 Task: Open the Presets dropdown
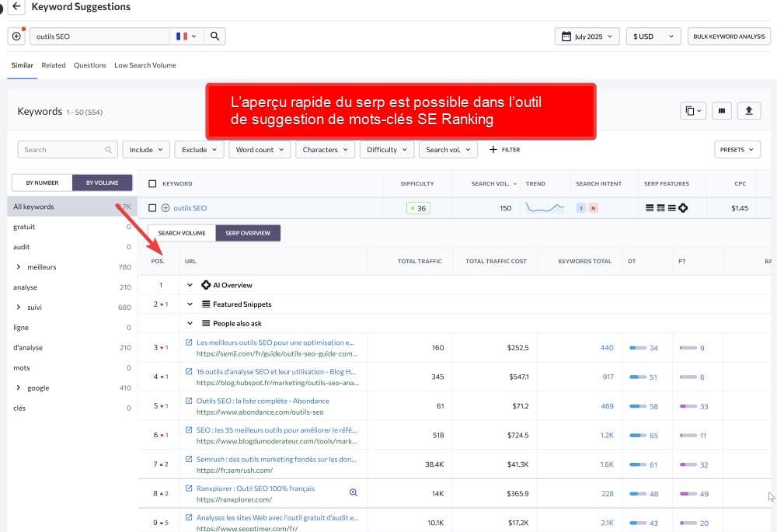(x=737, y=150)
